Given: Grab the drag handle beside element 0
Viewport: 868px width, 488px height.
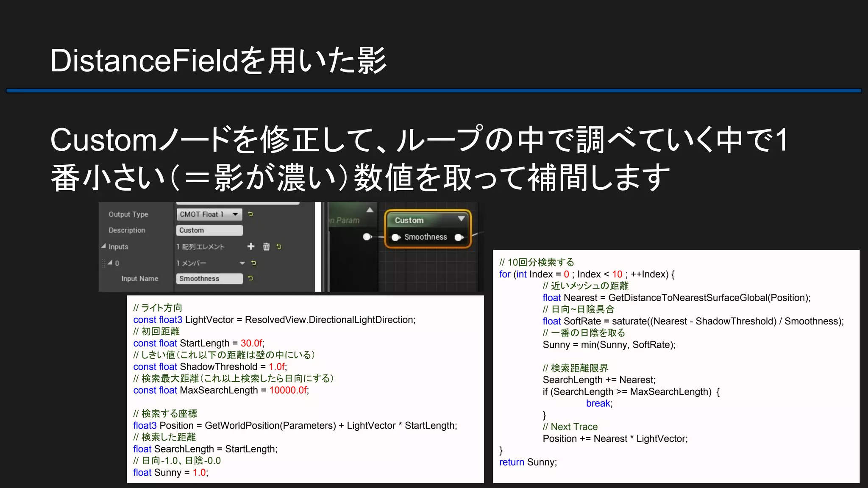Looking at the screenshot, I should 103,263.
